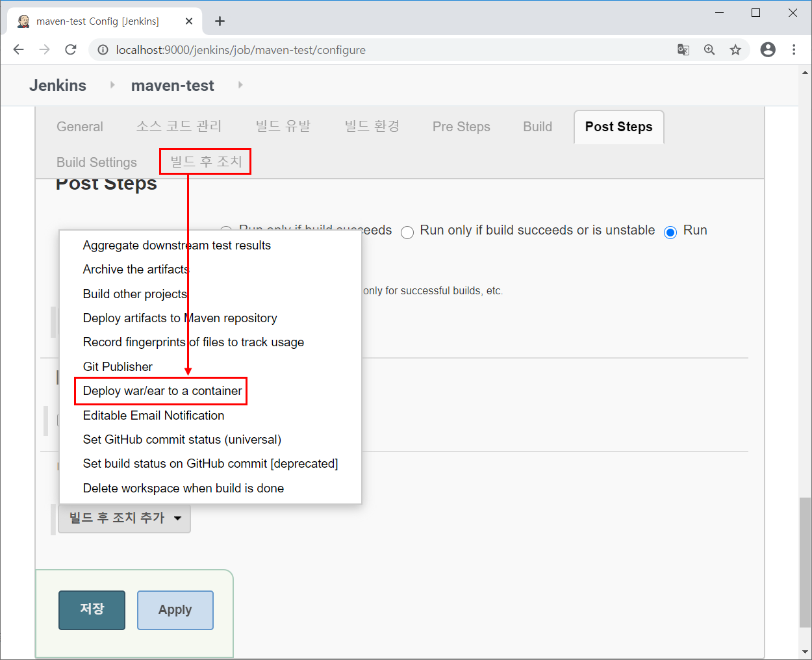This screenshot has height=660, width=812.
Task: Select the Post Steps tab
Action: [619, 127]
